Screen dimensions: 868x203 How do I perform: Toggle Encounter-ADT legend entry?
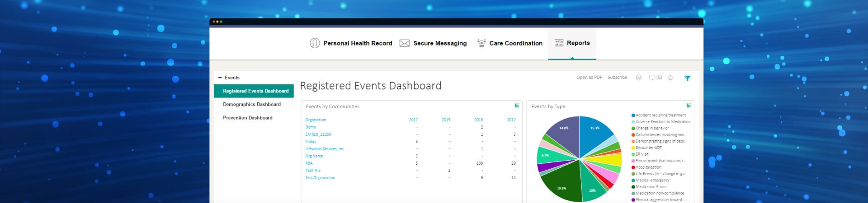tap(648, 148)
